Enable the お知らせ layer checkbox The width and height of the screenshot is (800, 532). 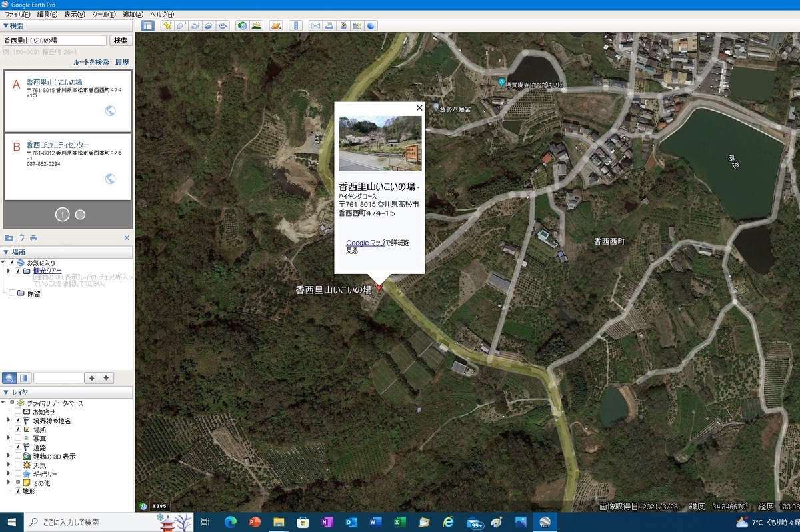coord(18,412)
